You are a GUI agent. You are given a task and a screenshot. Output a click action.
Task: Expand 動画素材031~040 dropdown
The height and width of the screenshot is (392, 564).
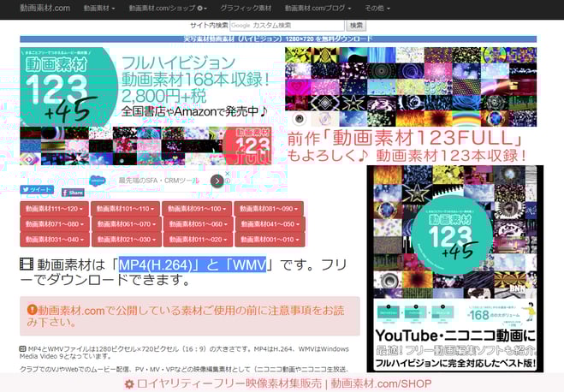pyautogui.click(x=55, y=240)
